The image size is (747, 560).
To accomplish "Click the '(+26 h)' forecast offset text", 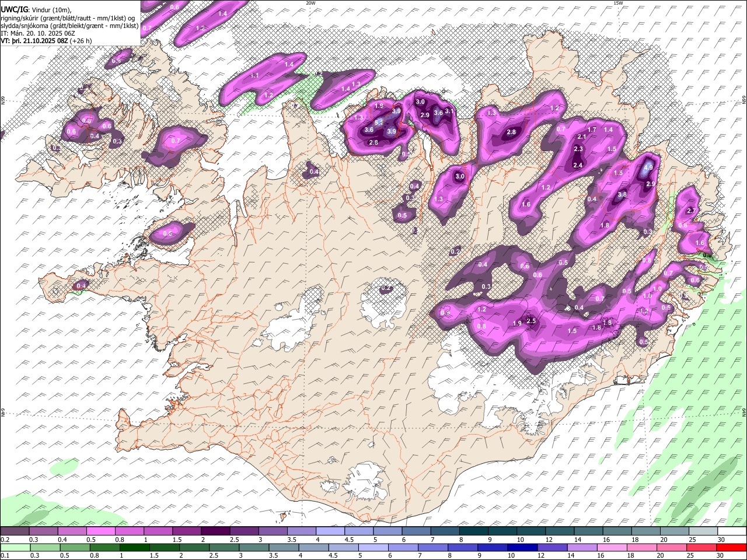I will coord(81,41).
